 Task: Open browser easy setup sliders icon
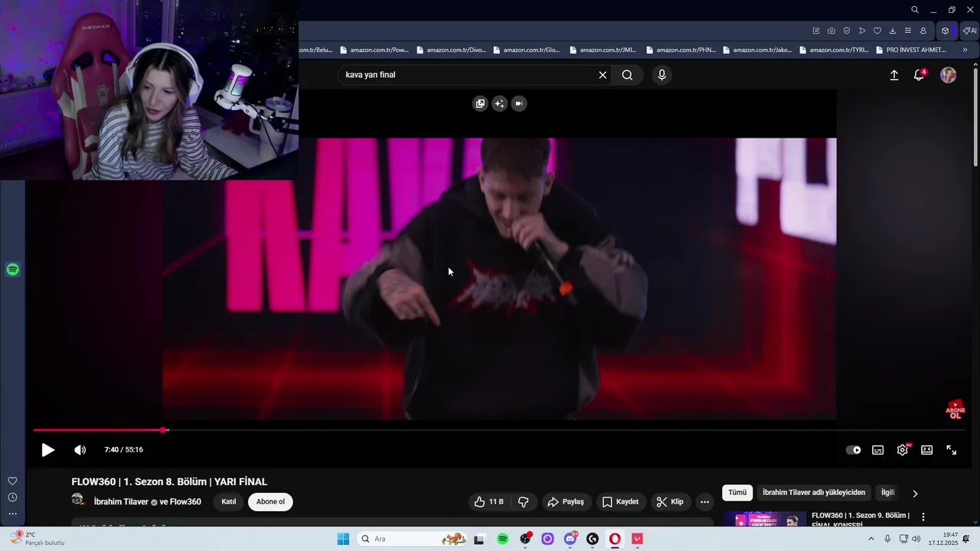908,31
